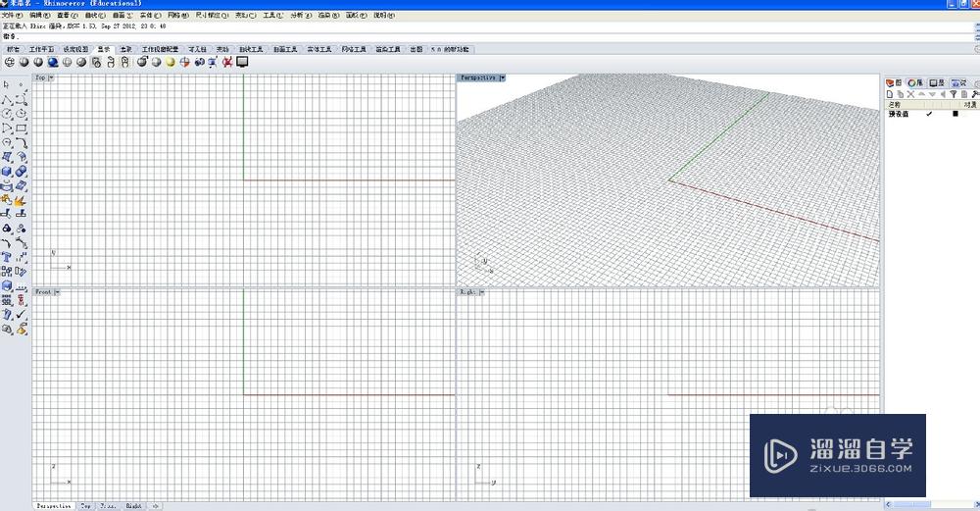
Task: Switch to the 实体工具 toolbar tab
Action: coord(319,49)
